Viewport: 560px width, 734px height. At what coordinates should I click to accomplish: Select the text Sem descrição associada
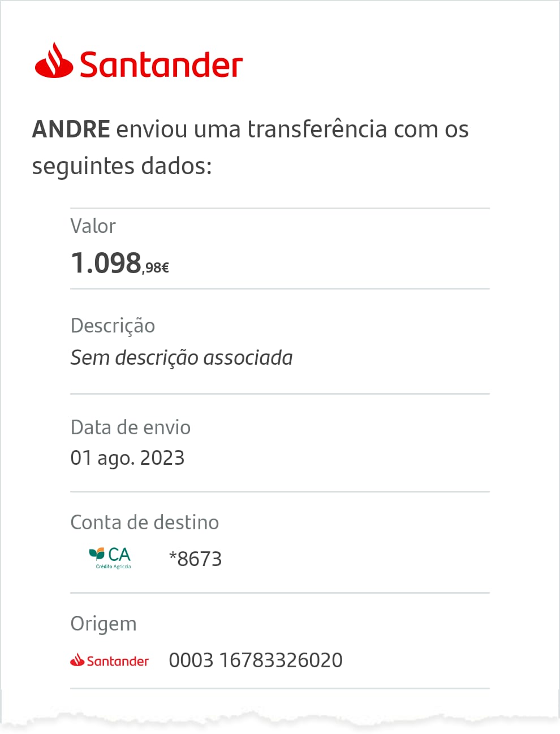click(182, 358)
